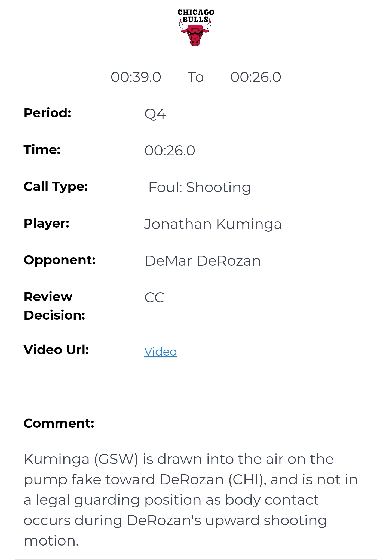Click the Review Decision label
The height and width of the screenshot is (560, 392).
point(54,306)
